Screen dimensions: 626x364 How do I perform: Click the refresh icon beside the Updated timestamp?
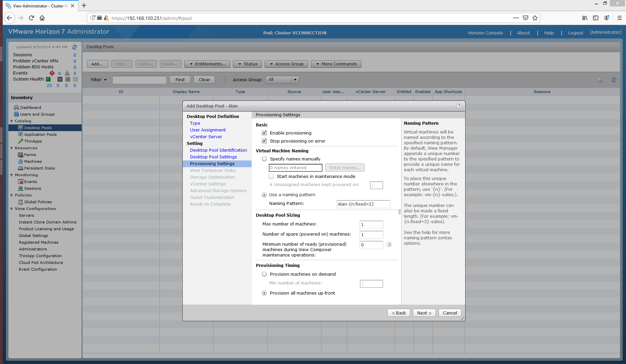coord(74,47)
